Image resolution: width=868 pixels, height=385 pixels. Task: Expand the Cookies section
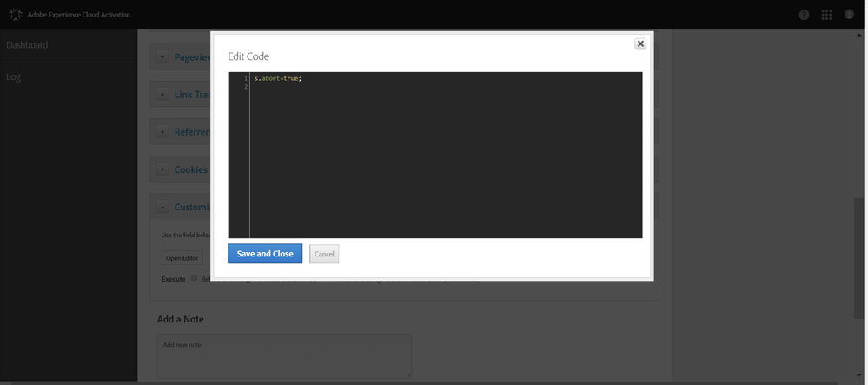tap(162, 169)
